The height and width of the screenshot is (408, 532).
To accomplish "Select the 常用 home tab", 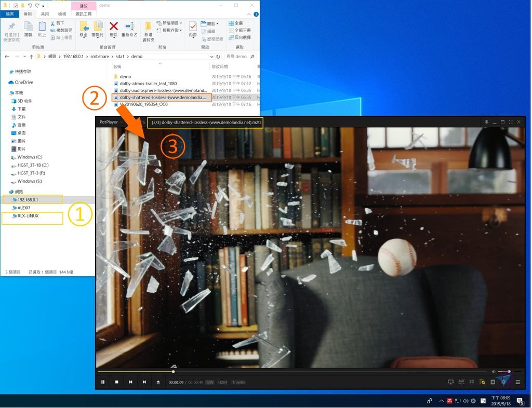I will [x=28, y=14].
